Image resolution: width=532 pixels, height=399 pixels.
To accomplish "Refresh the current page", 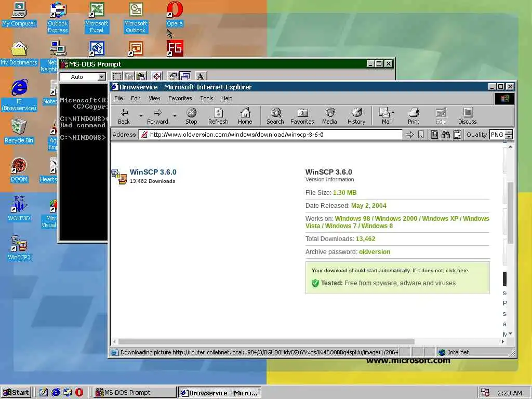I will pos(218,116).
